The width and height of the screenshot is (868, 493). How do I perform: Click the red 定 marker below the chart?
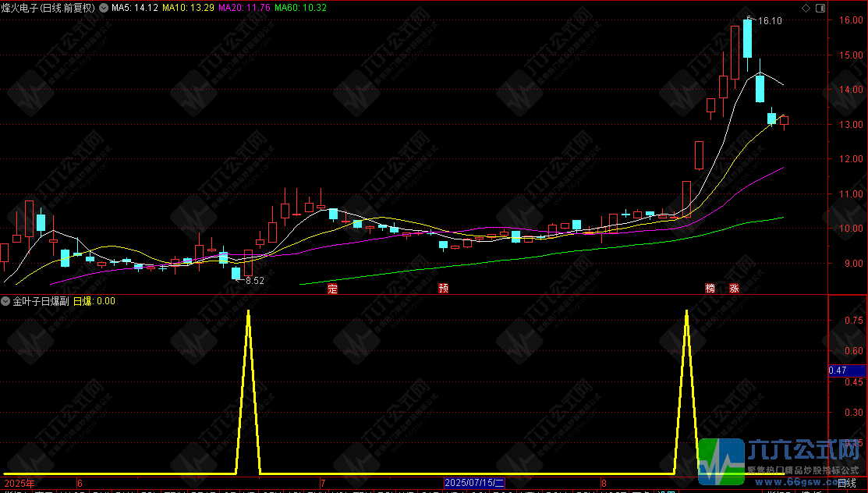pyautogui.click(x=332, y=289)
